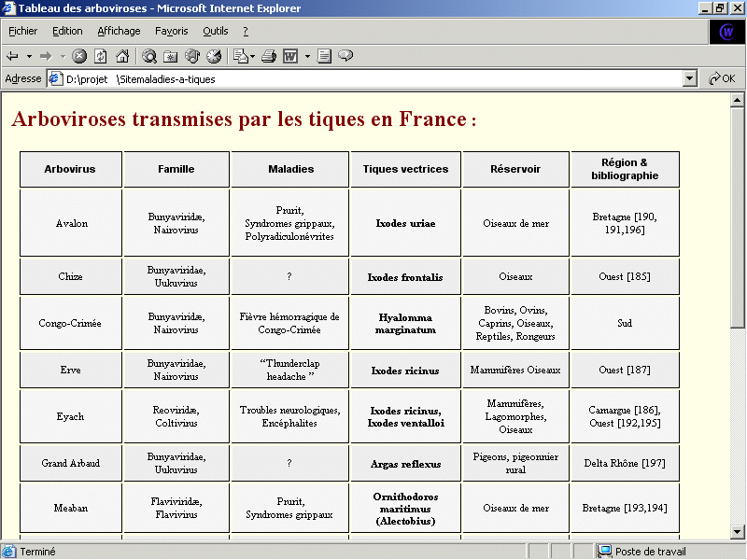
Task: Open the Edition menu
Action: click(x=67, y=31)
